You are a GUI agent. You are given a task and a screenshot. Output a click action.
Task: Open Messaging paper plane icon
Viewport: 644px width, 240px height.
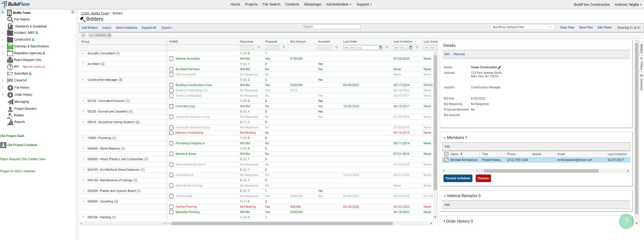pyautogui.click(x=10, y=102)
